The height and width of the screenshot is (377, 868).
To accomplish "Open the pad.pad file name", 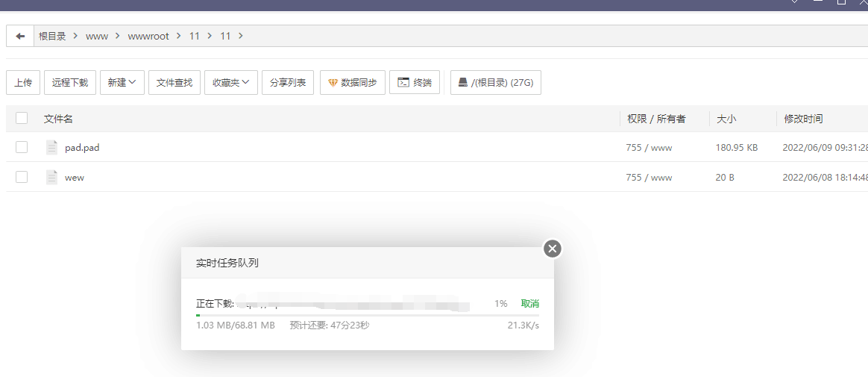I will pos(82,148).
